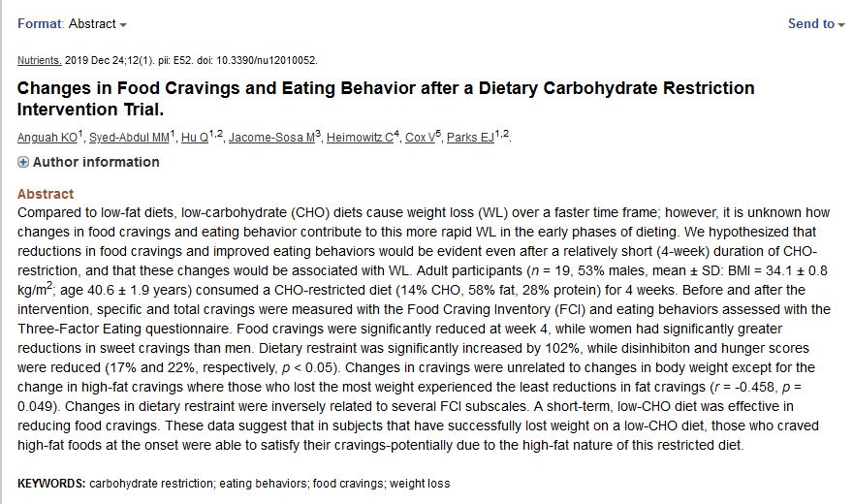Open the Heimowitz C author link
Screen dimensions: 853x504
[x=360, y=138]
